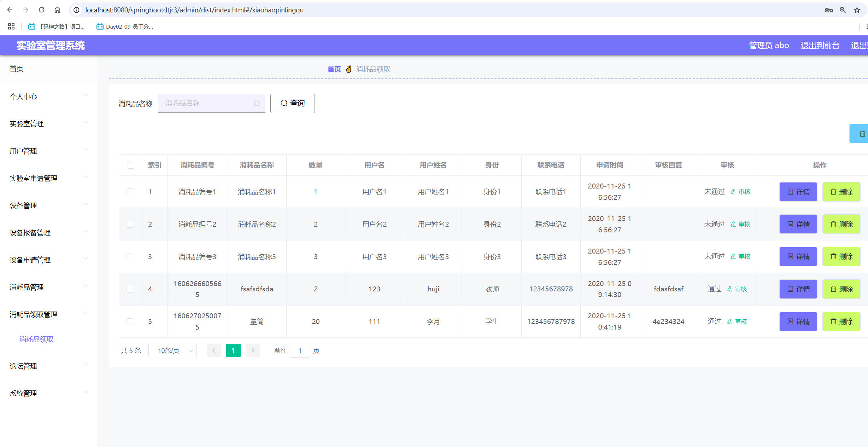The image size is (868, 447).
Task: Click the zoom magnifier icon in address bar
Action: 843,10
